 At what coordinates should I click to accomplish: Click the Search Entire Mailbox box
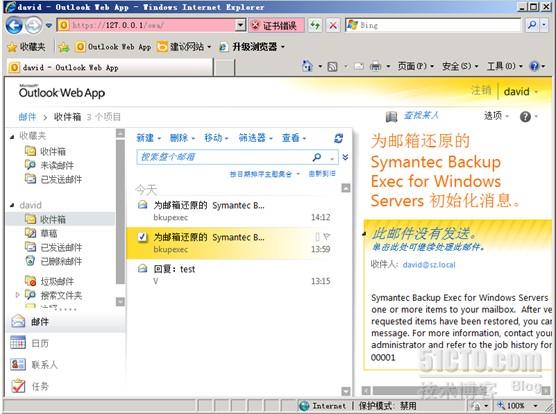[x=223, y=157]
